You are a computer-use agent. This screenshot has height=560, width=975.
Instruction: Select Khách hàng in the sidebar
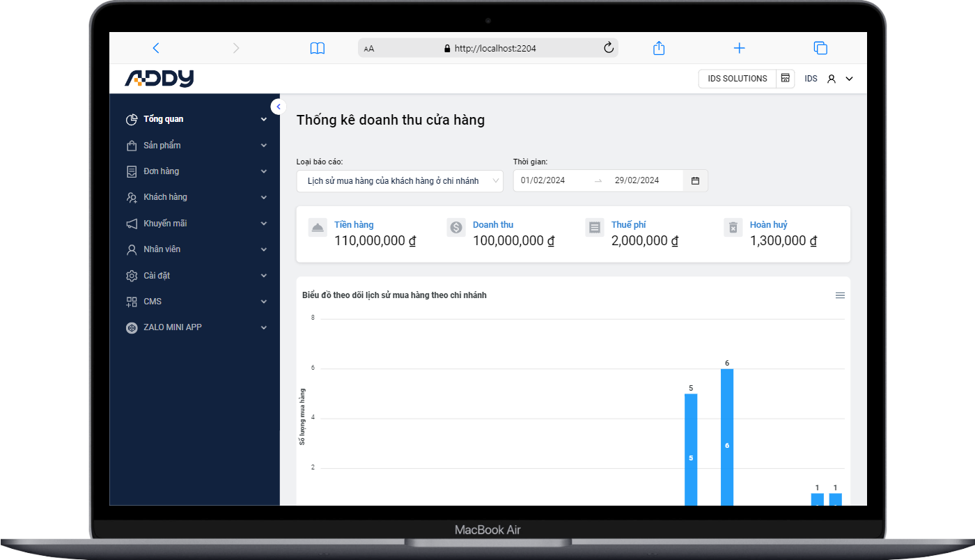[165, 197]
